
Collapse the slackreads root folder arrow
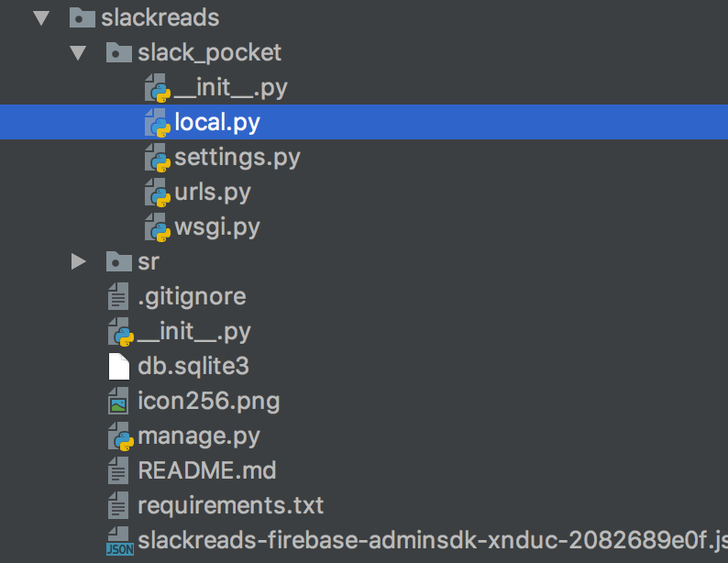(41, 18)
